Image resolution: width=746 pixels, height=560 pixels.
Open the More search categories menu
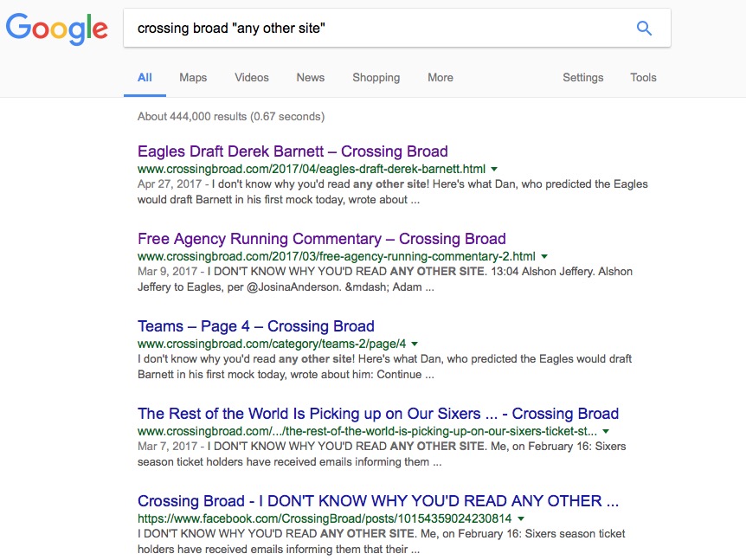point(441,78)
